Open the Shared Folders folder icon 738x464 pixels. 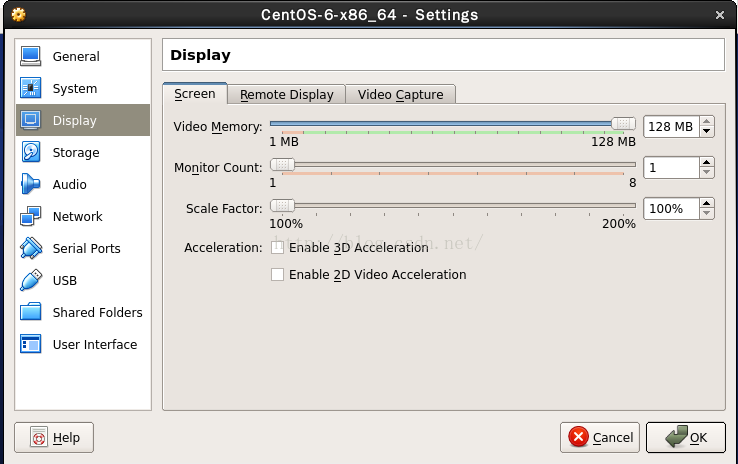click(x=31, y=312)
